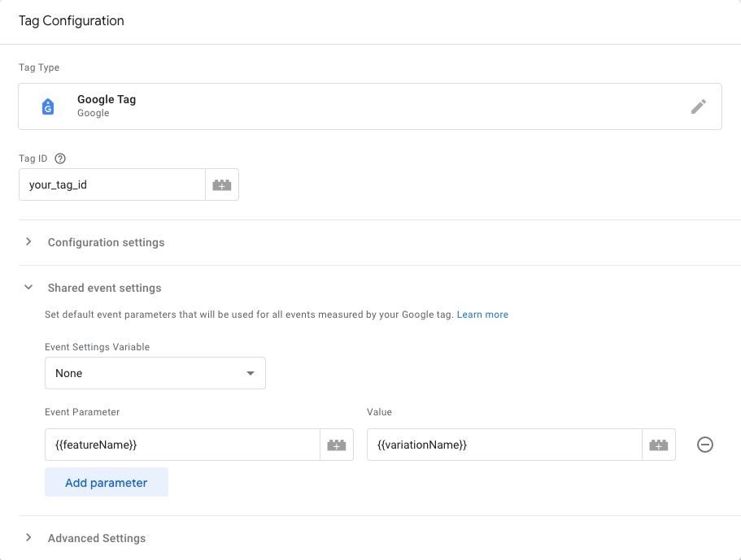The height and width of the screenshot is (560, 741).
Task: Click the variable picker icon beside Tag ID
Action: coord(221,184)
